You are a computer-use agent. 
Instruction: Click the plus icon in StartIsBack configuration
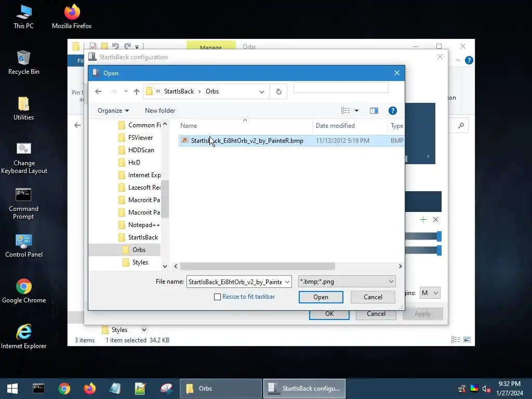point(423,220)
